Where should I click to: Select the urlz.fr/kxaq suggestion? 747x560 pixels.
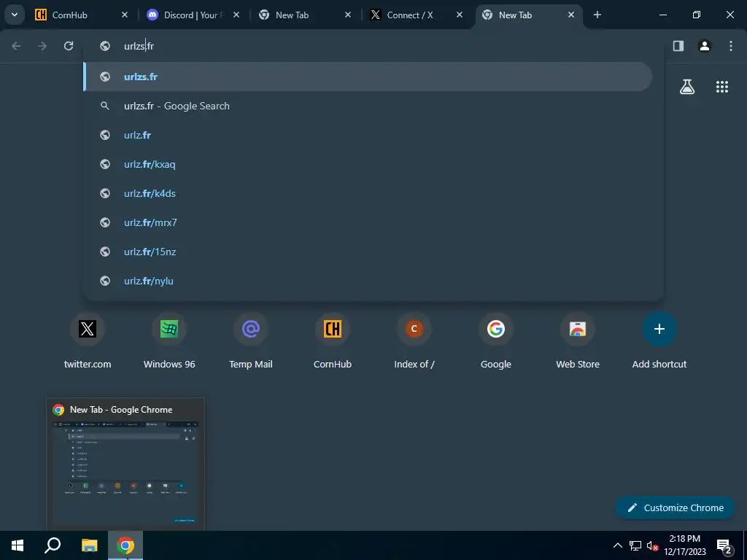368,164
